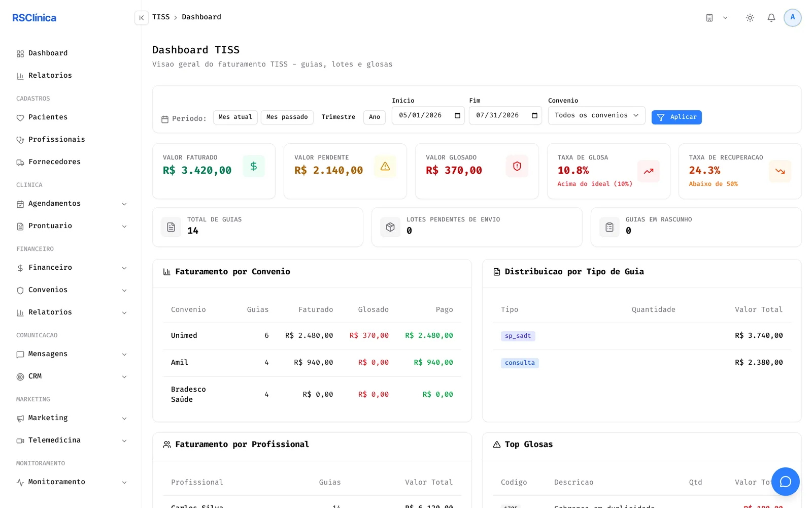Click the Fim date field 07/31/2026
812x508 pixels.
pos(505,115)
